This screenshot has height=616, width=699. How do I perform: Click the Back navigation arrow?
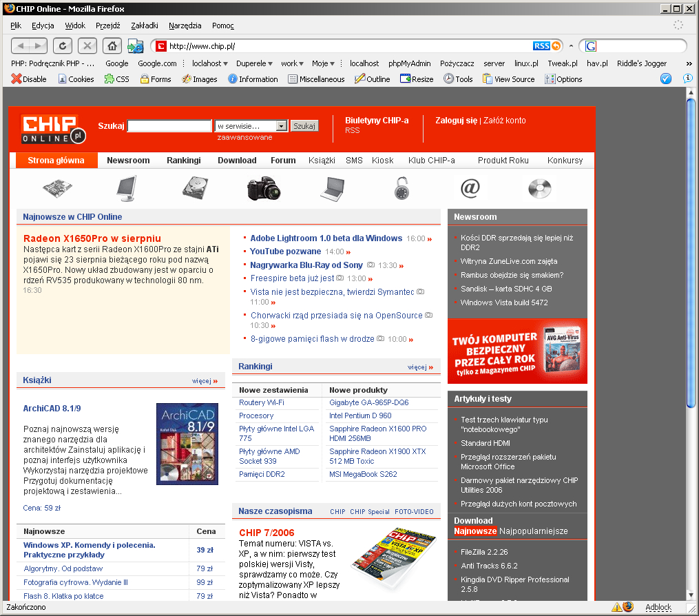[21, 45]
